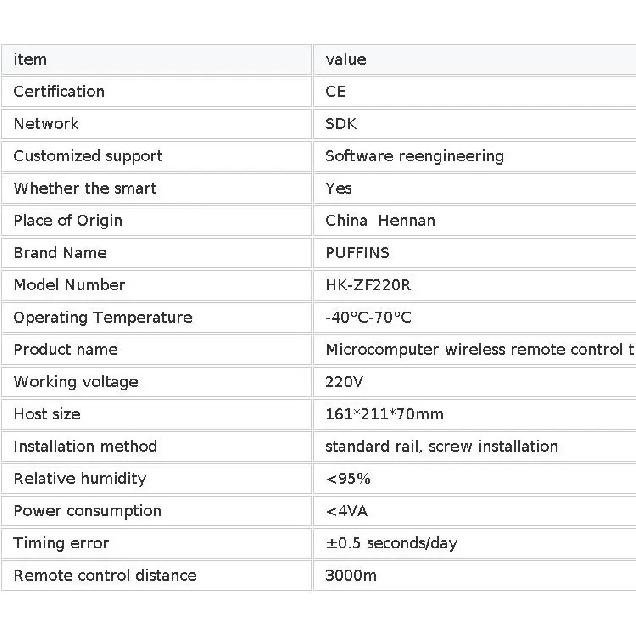Click the 3000m remote control distance value
636x636 pixels.
(x=351, y=576)
